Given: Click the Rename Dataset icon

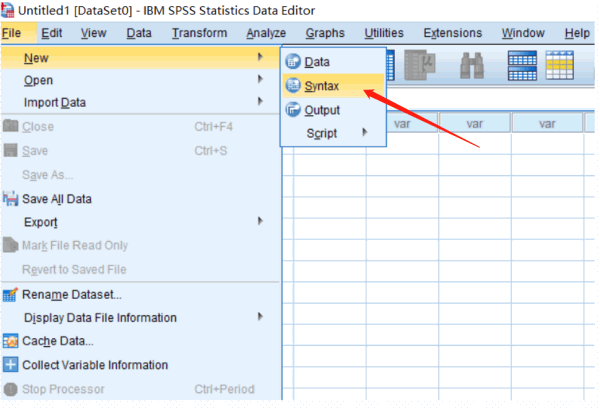Looking at the screenshot, I should pos(10,295).
